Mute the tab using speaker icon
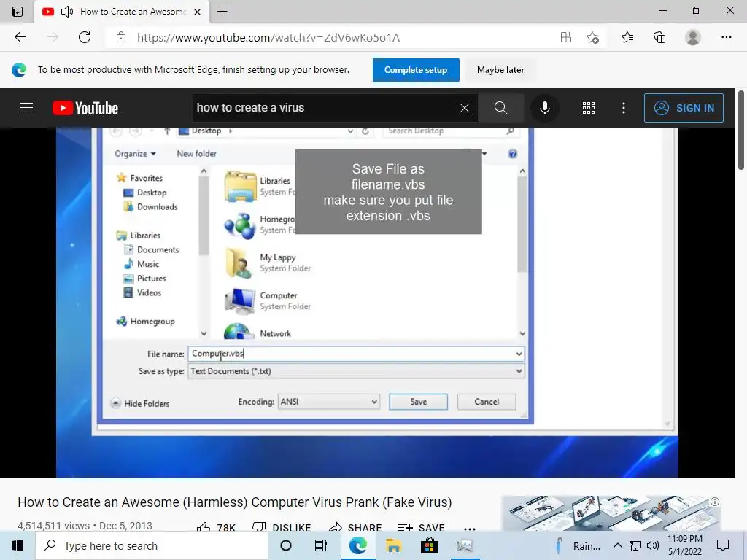 point(66,12)
